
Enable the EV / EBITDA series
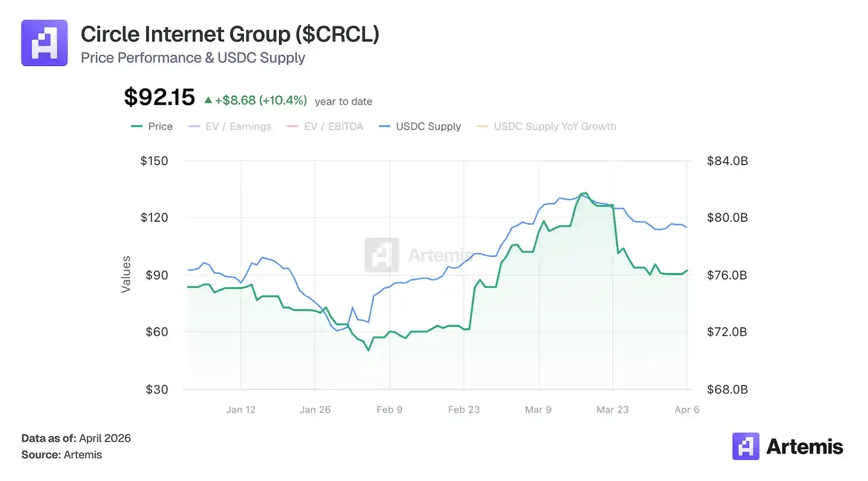[x=333, y=126]
